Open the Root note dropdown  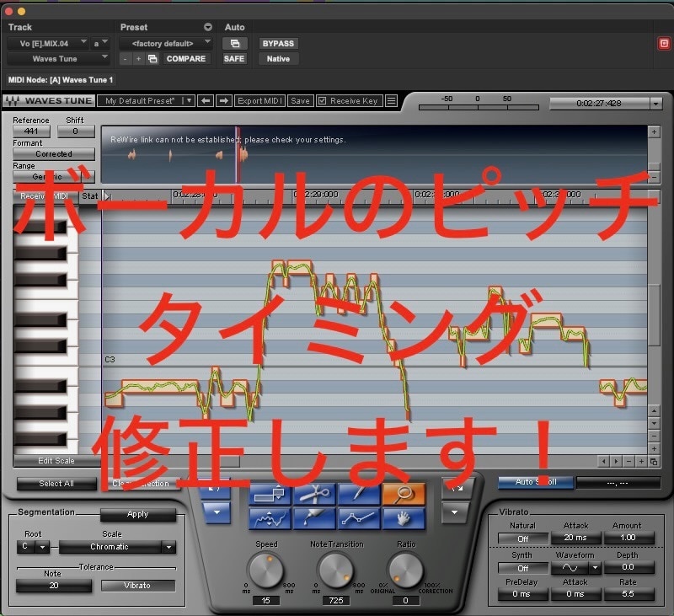pos(42,547)
